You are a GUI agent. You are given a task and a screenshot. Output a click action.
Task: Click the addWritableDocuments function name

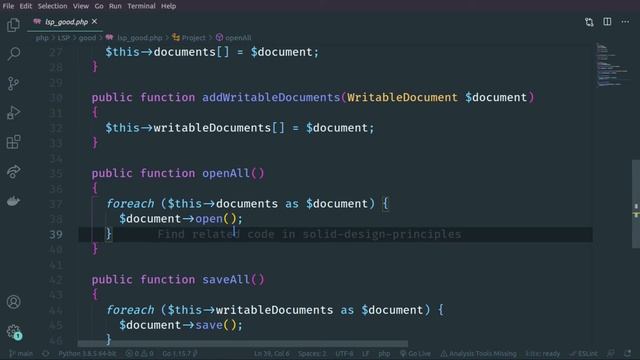click(x=271, y=98)
